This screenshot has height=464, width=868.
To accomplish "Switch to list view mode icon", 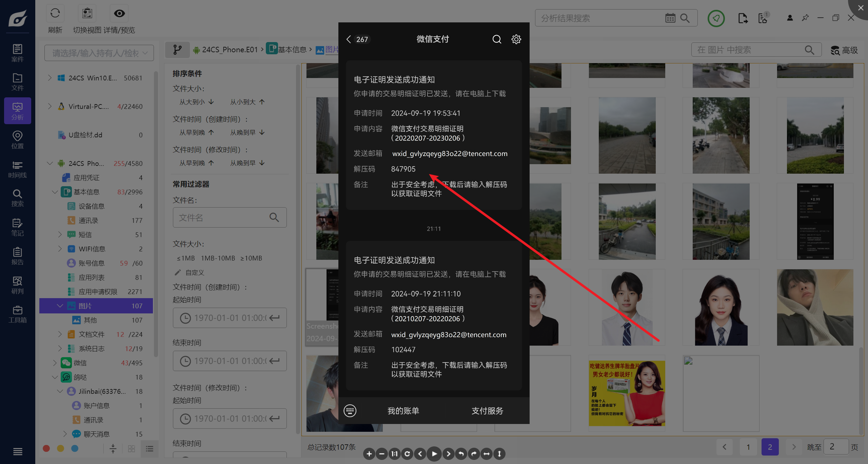I will [150, 449].
